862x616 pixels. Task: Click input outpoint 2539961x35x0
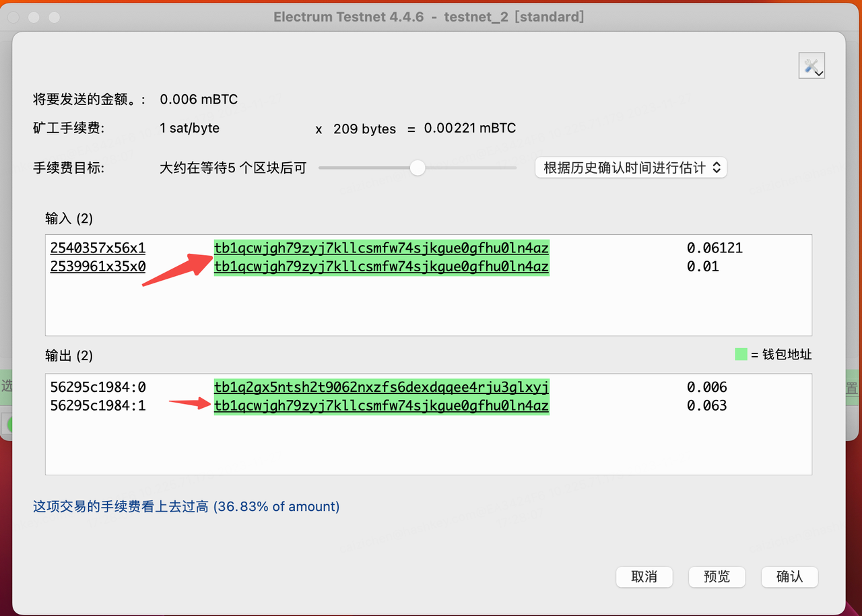click(x=98, y=266)
